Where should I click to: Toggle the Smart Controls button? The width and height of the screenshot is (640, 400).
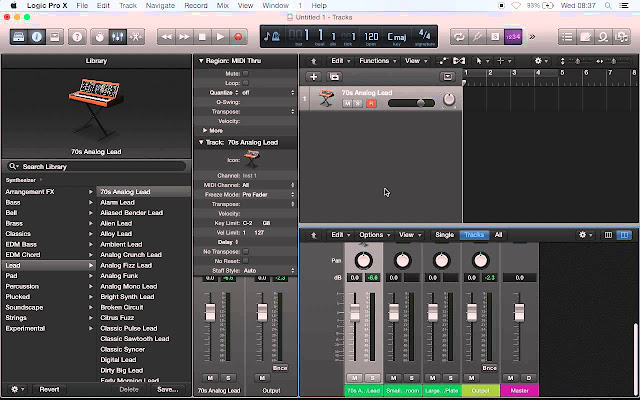click(x=100, y=37)
